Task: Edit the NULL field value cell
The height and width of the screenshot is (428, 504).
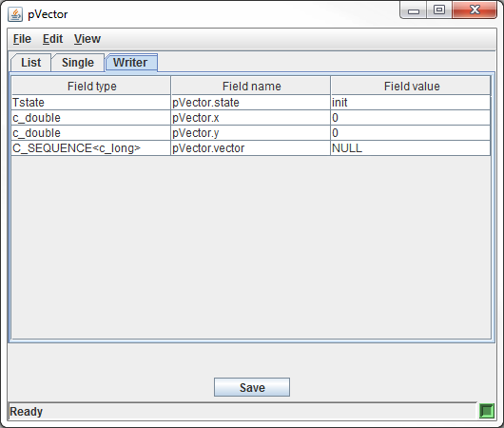Action: [411, 148]
